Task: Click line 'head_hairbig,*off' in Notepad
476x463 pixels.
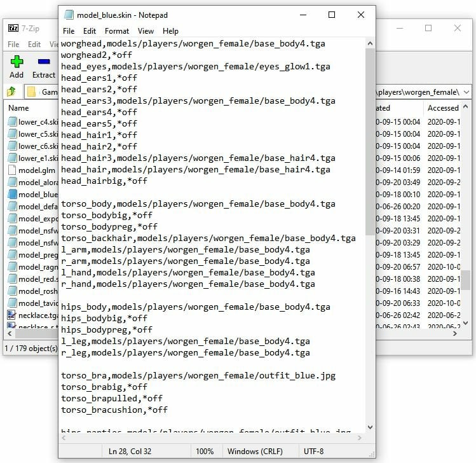Action: (104, 181)
